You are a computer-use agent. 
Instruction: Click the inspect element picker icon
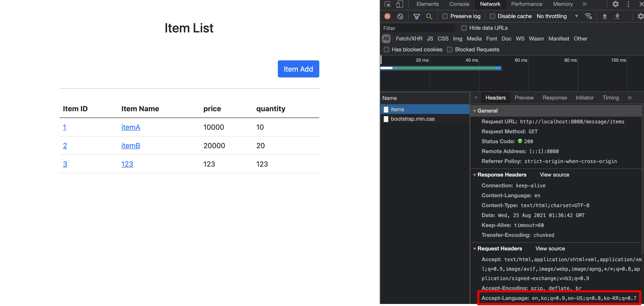[387, 4]
